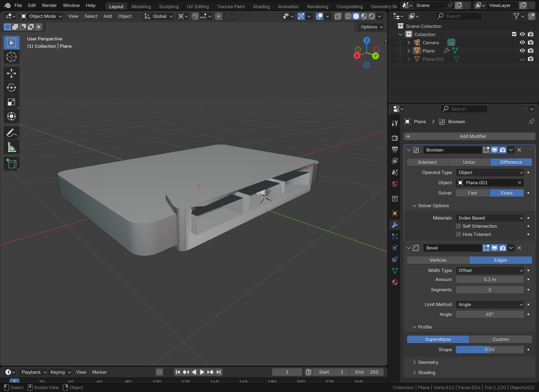Select the Select Box tool
Screen dimensions: 539x392
(11, 43)
